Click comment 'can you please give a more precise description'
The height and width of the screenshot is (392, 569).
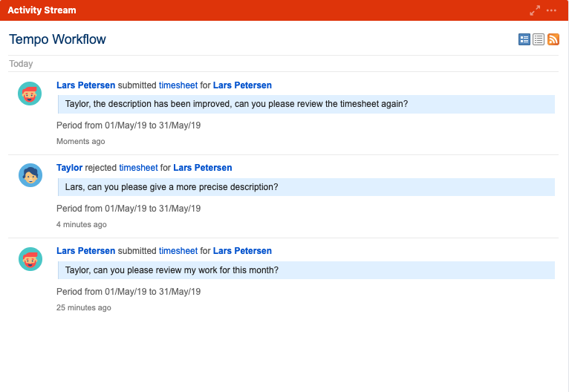[172, 187]
